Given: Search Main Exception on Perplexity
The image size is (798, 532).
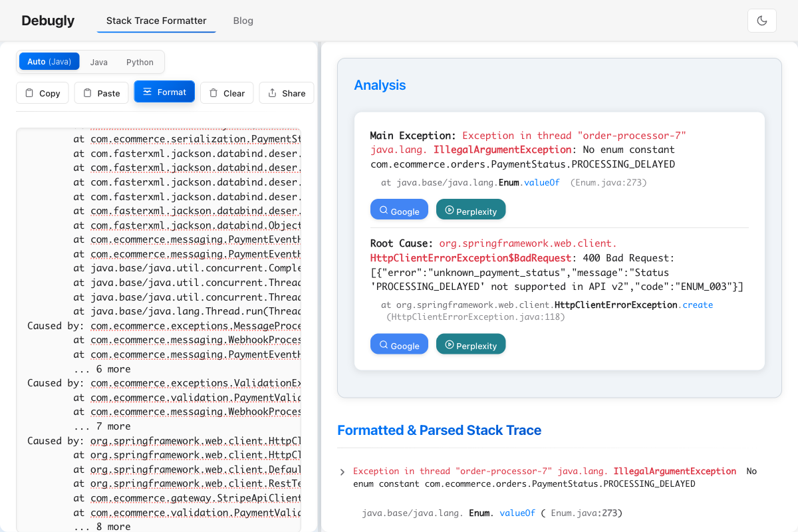Looking at the screenshot, I should (x=471, y=209).
